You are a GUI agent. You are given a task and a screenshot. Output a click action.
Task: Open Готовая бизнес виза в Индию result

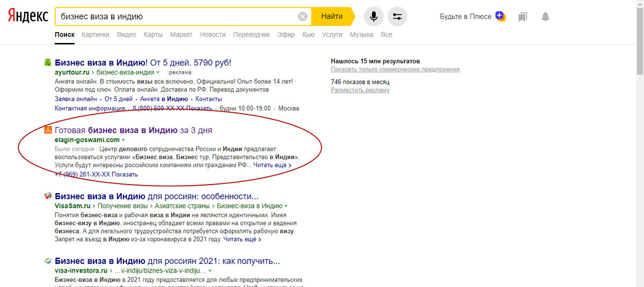134,130
